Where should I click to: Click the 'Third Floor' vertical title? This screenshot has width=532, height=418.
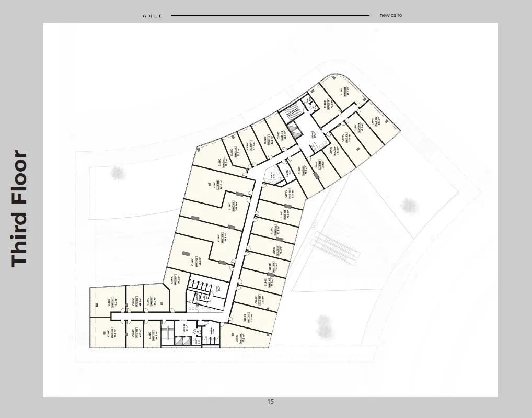[x=19, y=209]
